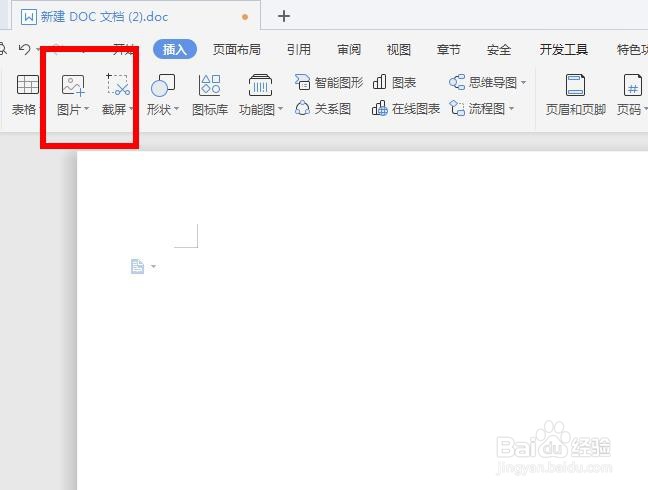Click the Page Number (页码) icon
The height and width of the screenshot is (490, 648).
pos(632,85)
